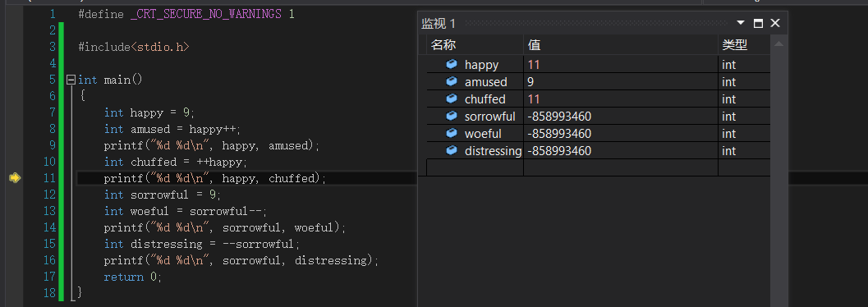Click the variable cube icon beside amused
868x307 pixels.
coord(452,81)
